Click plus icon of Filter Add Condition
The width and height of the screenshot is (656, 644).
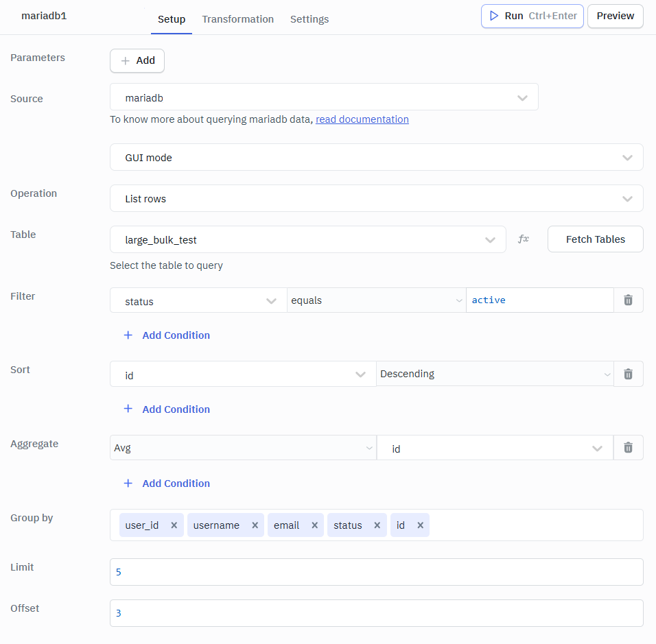128,335
